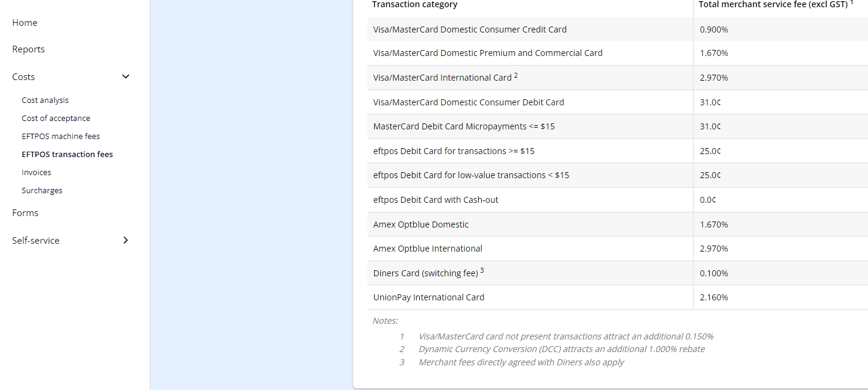Select eftpos Debit Card low-value transactions row
The width and height of the screenshot is (868, 390).
618,175
